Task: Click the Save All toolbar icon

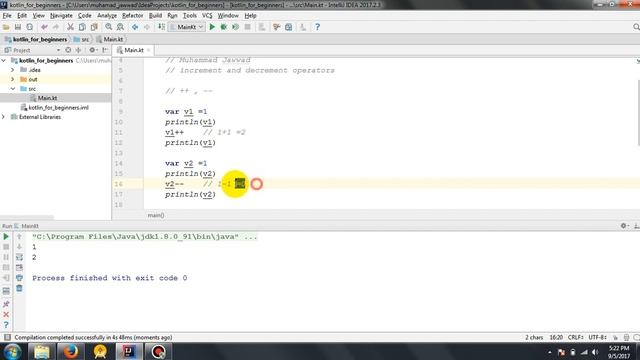Action: tap(18, 27)
